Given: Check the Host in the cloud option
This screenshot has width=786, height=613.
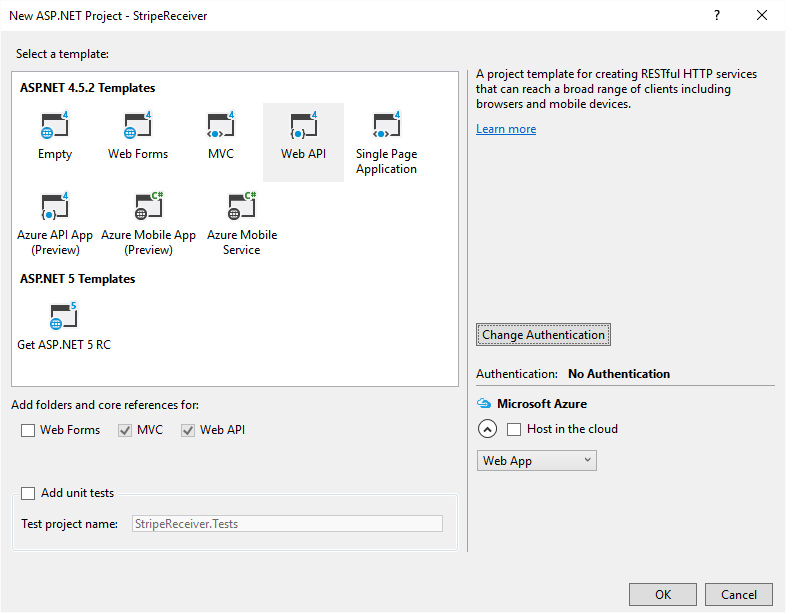Looking at the screenshot, I should point(514,430).
